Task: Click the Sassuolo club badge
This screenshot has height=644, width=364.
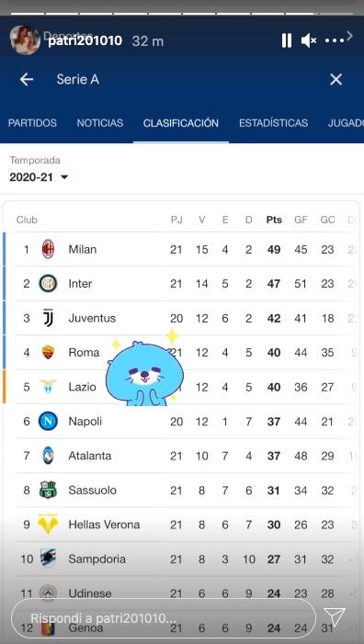Action: point(48,490)
